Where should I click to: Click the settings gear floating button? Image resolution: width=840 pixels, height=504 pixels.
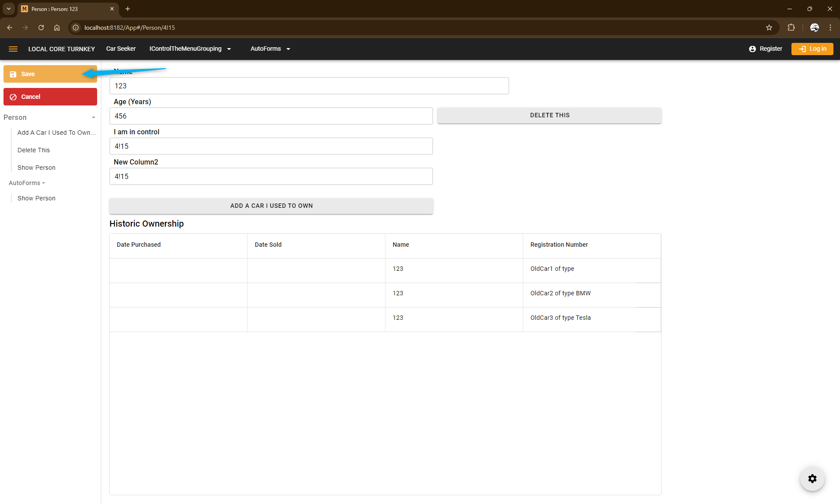[812, 479]
